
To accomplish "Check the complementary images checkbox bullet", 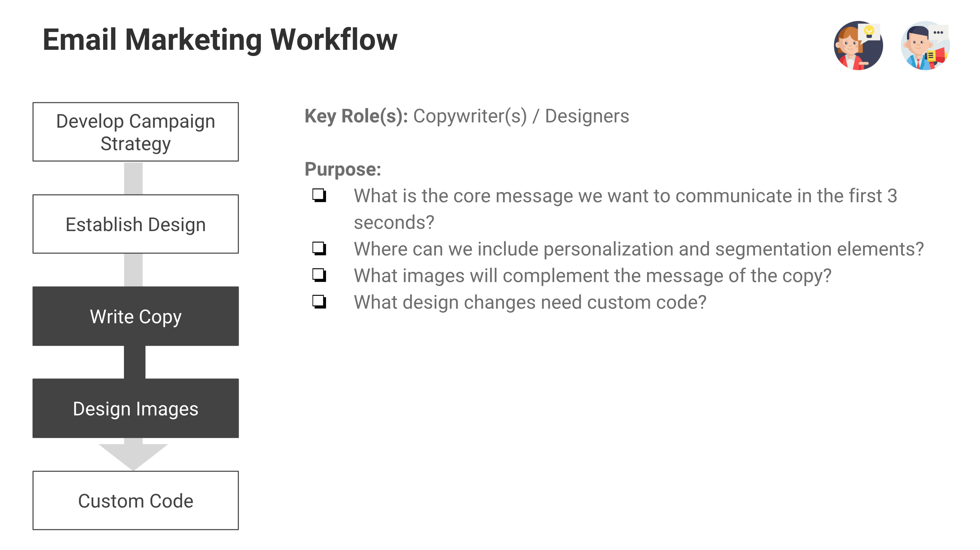I will click(319, 275).
